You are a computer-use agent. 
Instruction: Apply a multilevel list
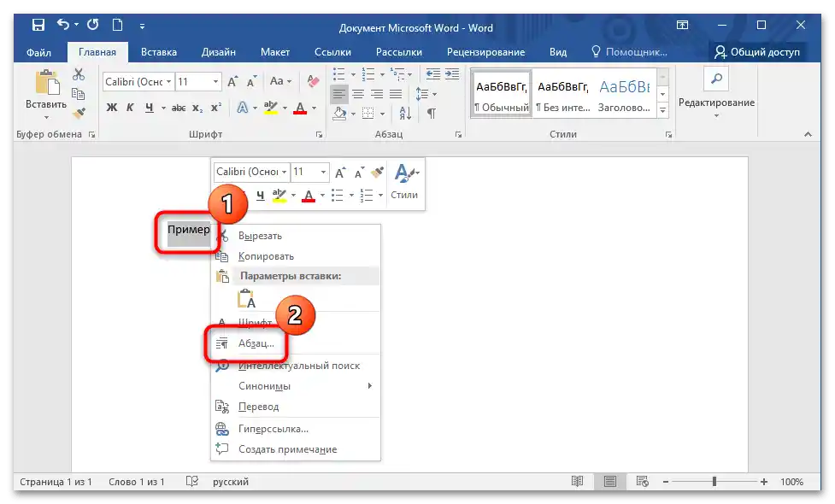coord(397,74)
